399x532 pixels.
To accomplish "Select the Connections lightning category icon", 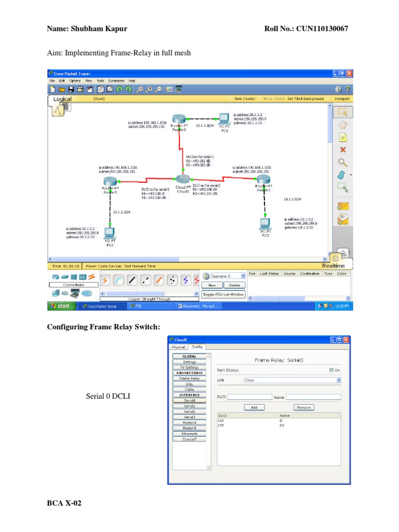I will (91, 277).
